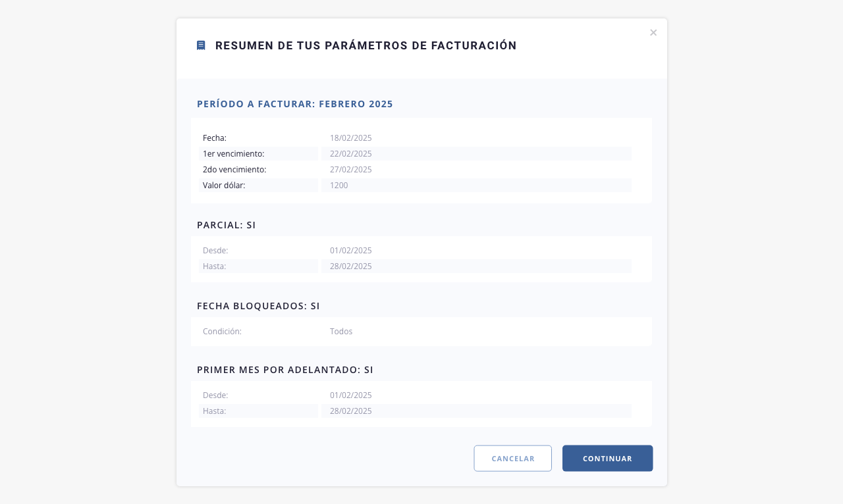Select the Desde date under Parcial
This screenshot has width=843, height=504.
[351, 251]
